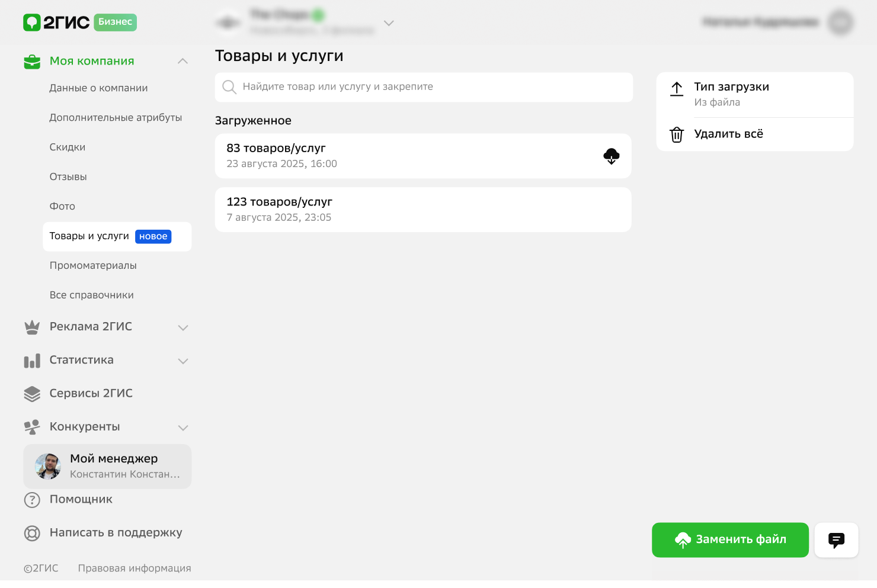Open Данные о компании menu item
877x588 pixels.
(98, 88)
